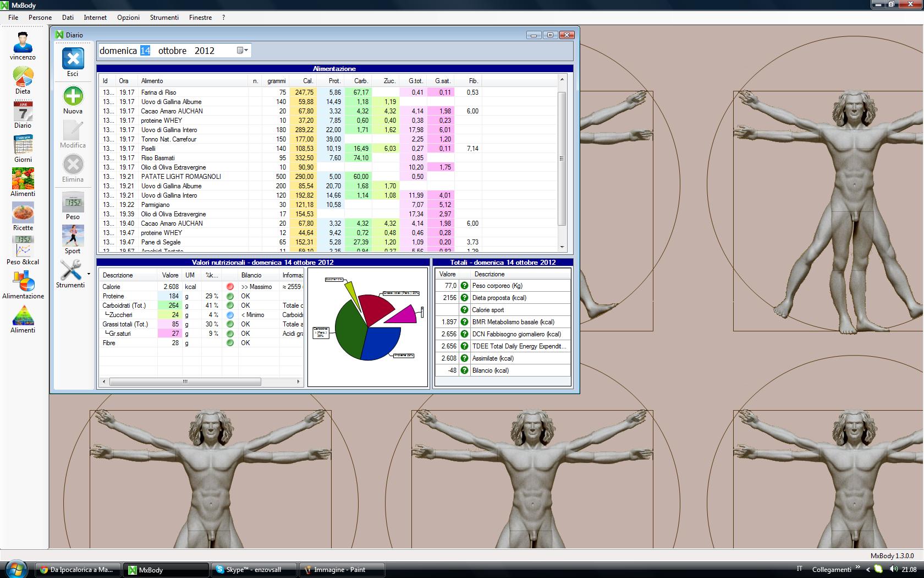Open the Dieta pie icon in sidebar

23,77
